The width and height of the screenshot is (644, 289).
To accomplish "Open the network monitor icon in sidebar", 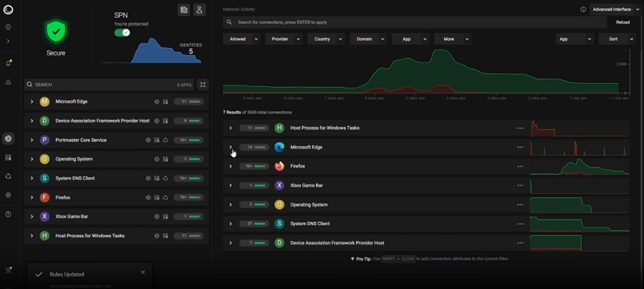I will (x=8, y=139).
